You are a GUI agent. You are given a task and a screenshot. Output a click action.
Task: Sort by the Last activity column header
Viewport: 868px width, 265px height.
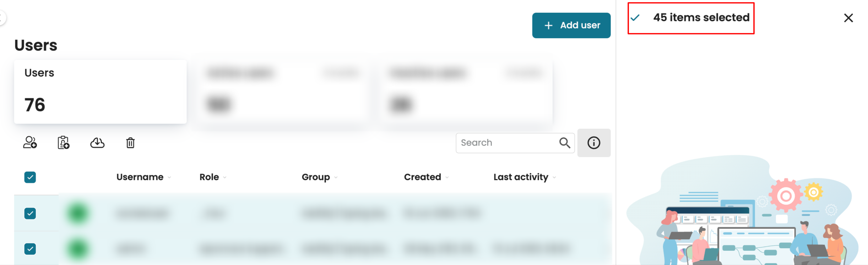pyautogui.click(x=521, y=177)
